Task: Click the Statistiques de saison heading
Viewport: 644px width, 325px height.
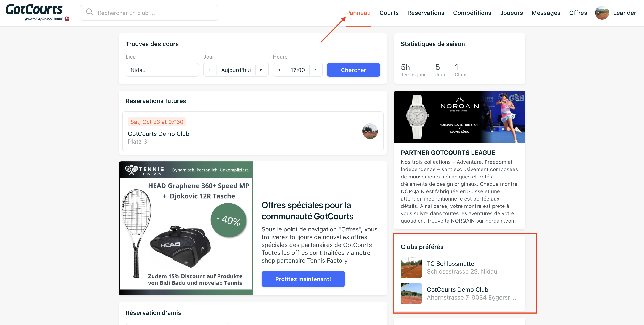Action: tap(433, 44)
